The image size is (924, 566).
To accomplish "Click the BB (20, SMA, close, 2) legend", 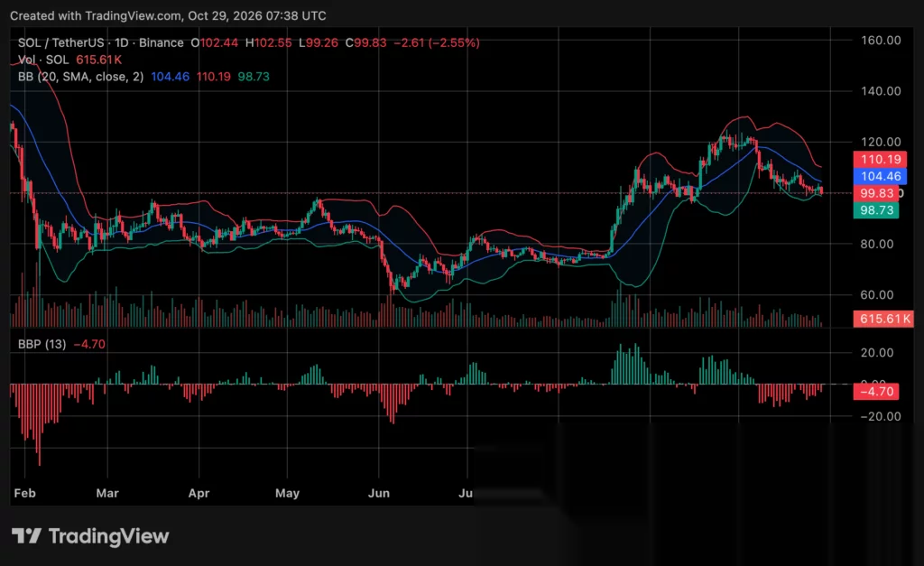I will pos(80,77).
